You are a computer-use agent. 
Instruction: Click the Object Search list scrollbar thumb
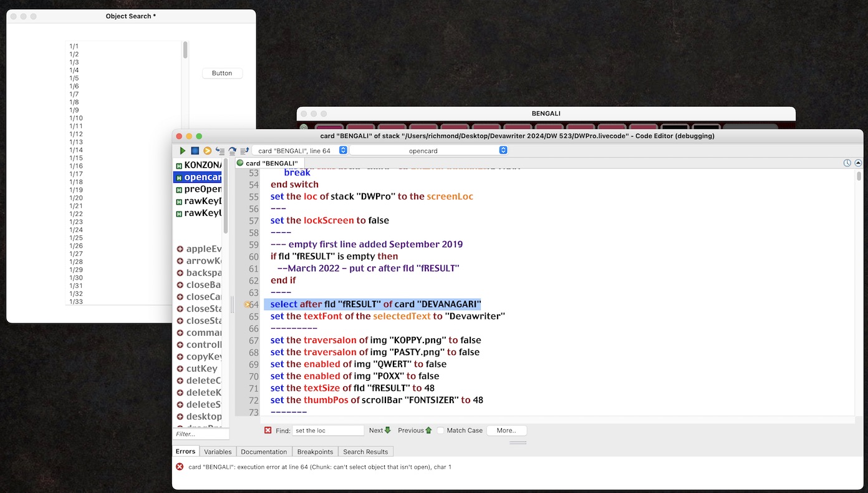185,50
